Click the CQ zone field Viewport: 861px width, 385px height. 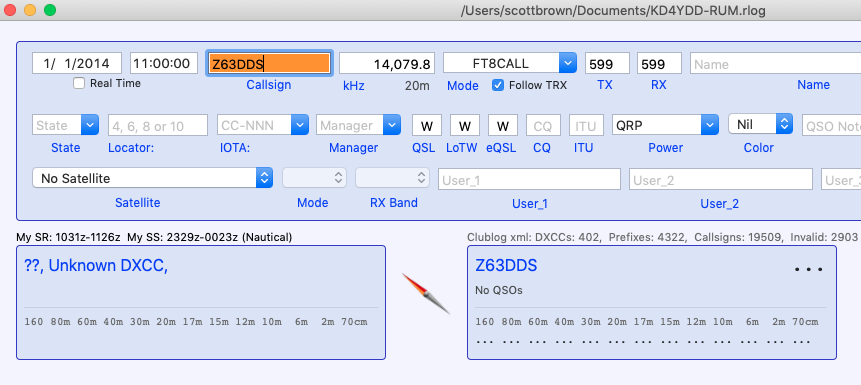point(543,125)
